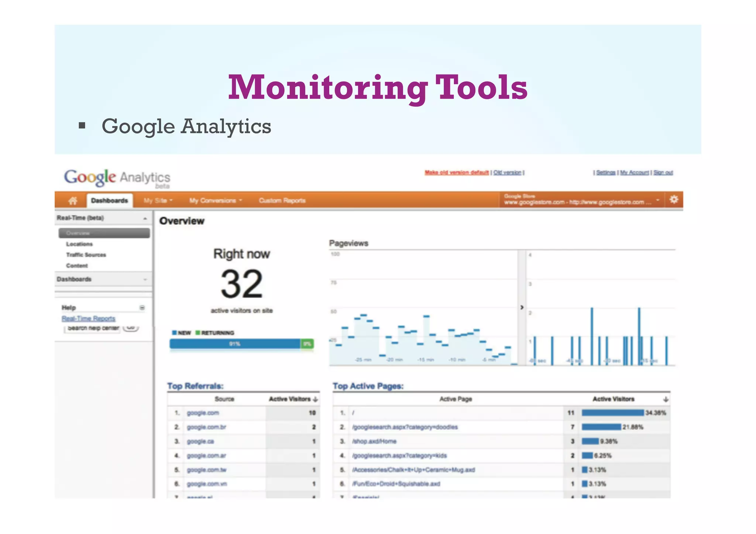Open the Google Store account selector dropdown
The image size is (756, 534).
[582, 200]
